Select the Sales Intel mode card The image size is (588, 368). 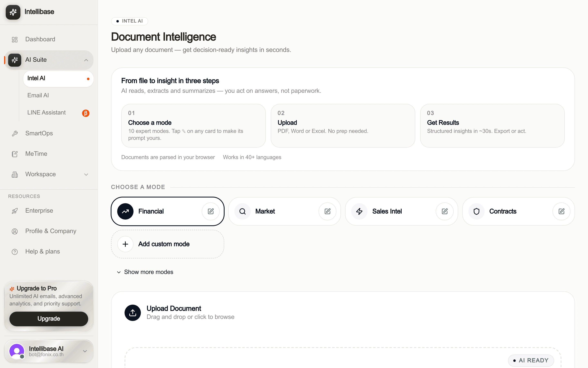pyautogui.click(x=402, y=211)
